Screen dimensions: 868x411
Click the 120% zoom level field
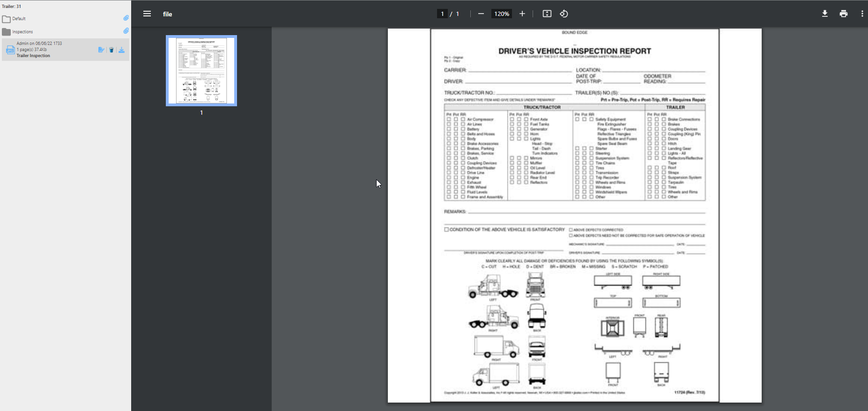click(x=501, y=14)
